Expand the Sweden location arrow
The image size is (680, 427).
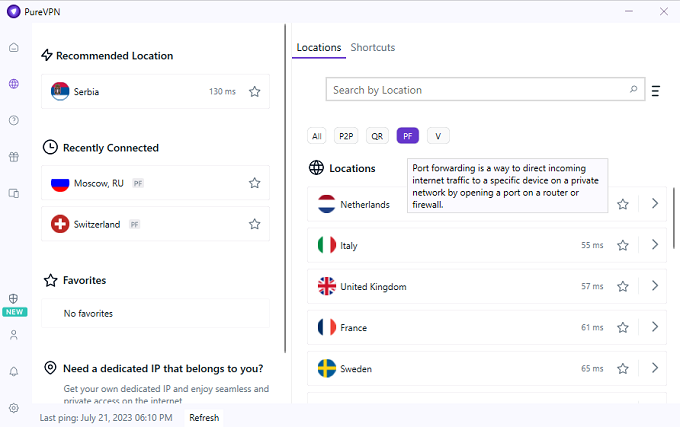[x=654, y=368]
